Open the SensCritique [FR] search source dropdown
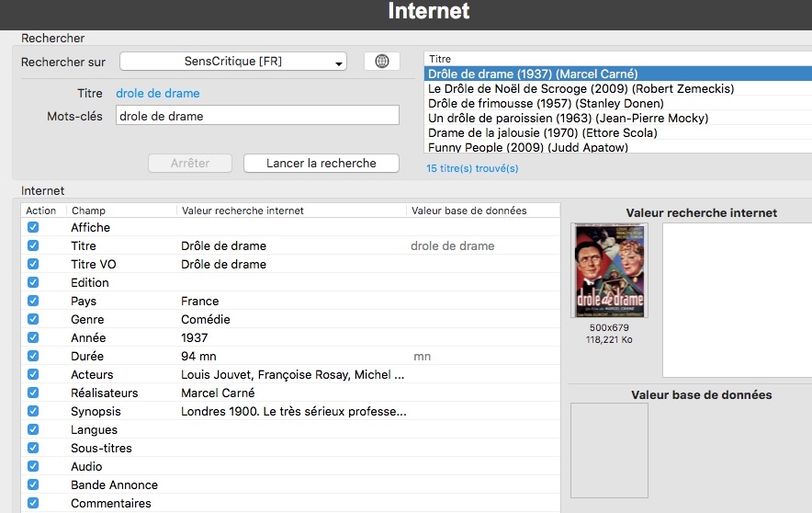Screen dimensions: 812x513 pyautogui.click(x=233, y=62)
